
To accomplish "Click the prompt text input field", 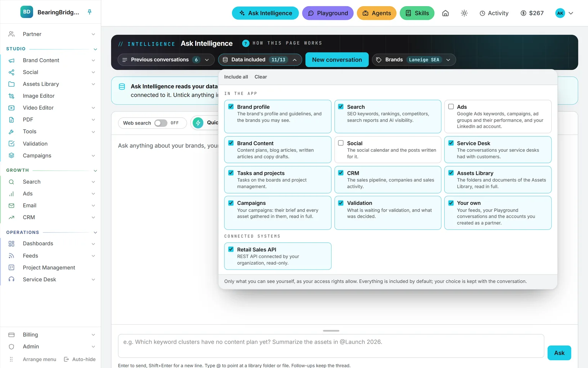I will coord(331,346).
